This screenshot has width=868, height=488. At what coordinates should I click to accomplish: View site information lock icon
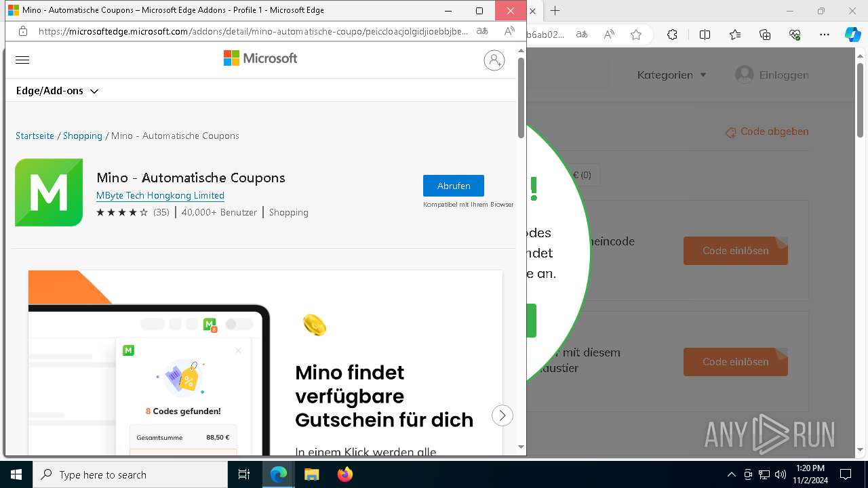22,31
